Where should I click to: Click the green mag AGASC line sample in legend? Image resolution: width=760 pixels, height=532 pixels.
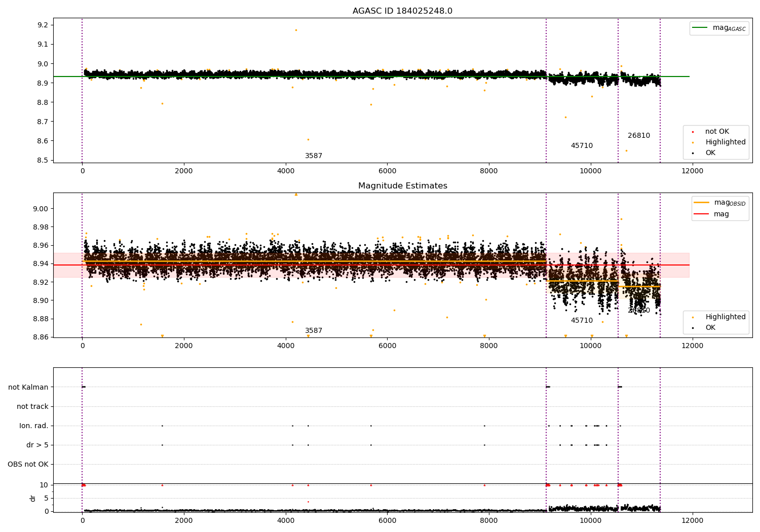click(x=701, y=28)
